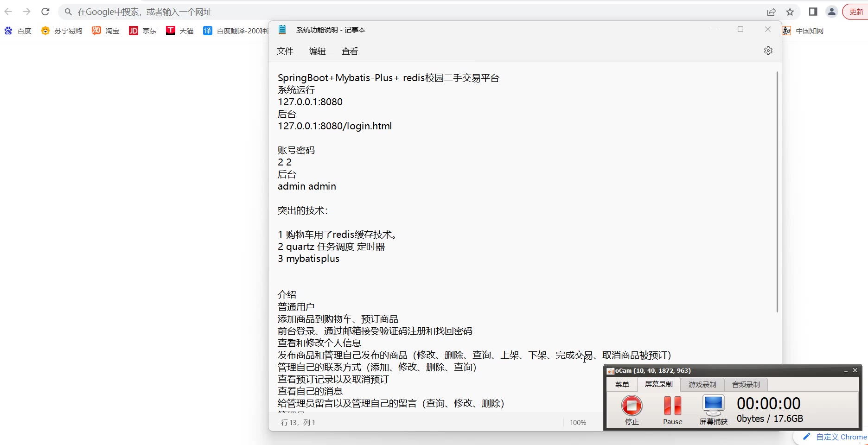Open 百度 bookmark
Viewport: 868px width, 445px height.
(x=18, y=31)
